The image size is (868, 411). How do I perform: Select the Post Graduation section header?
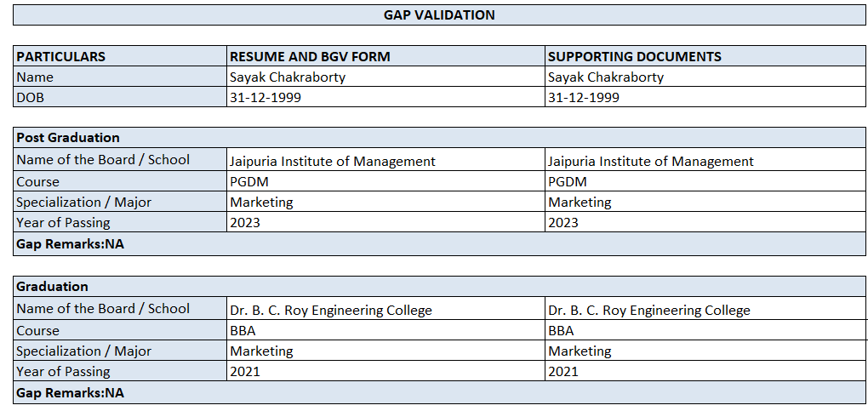pos(68,137)
